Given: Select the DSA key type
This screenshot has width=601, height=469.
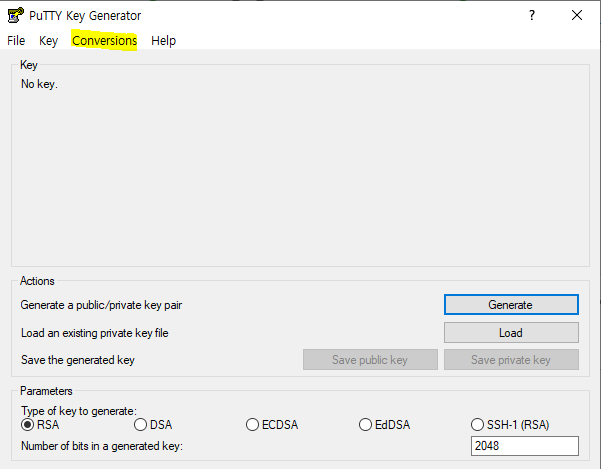Looking at the screenshot, I should 153,425.
